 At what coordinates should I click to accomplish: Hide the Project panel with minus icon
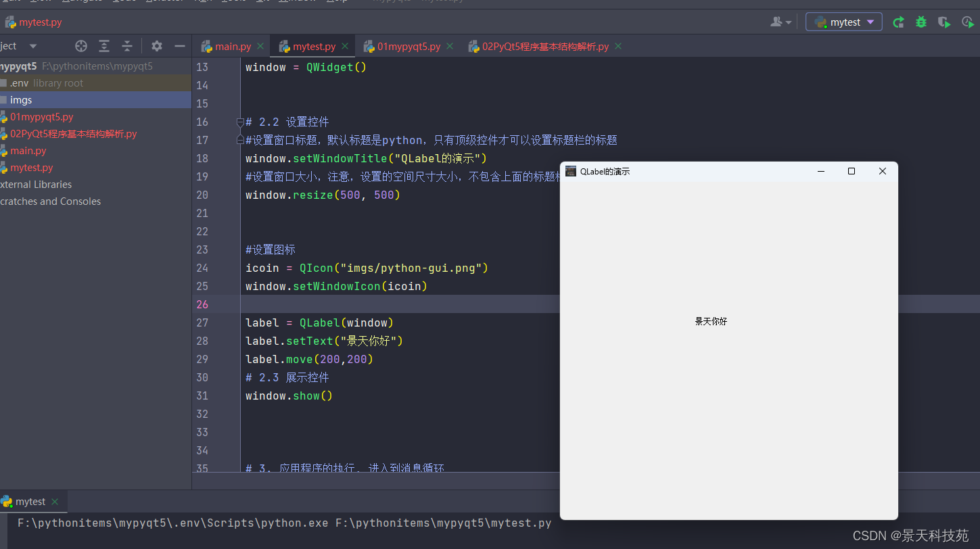180,46
